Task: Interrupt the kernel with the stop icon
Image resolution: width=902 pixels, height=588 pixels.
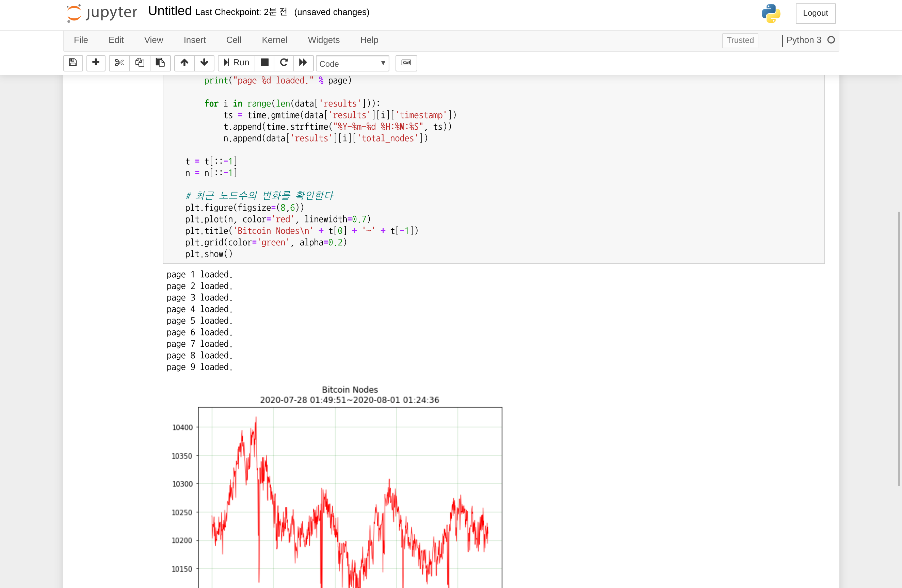Action: 264,63
